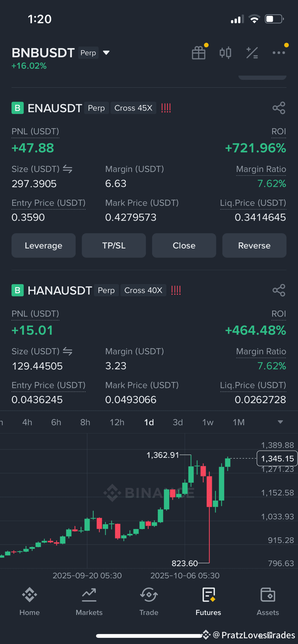Screen dimensions: 298x644
Task: Go to the Markets tab
Action: click(x=89, y=602)
